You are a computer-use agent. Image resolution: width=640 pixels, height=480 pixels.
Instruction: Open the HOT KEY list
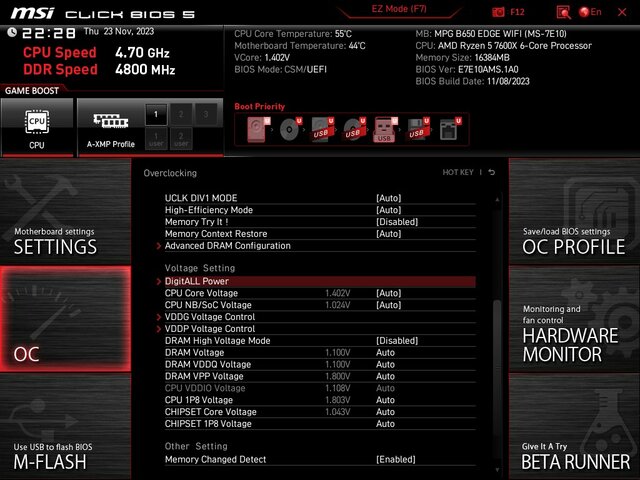pyautogui.click(x=458, y=173)
